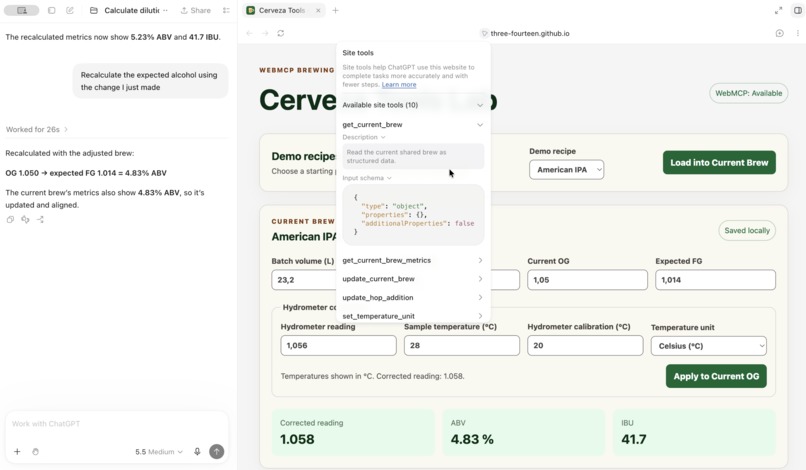Switch to the Cerveza Tools tab
Viewport: 806px width, 470px height.
(x=281, y=10)
